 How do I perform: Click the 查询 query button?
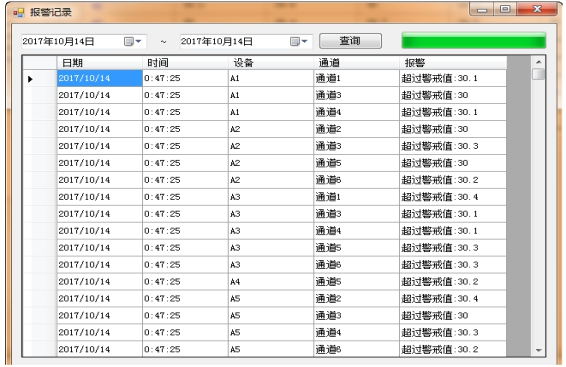point(350,41)
